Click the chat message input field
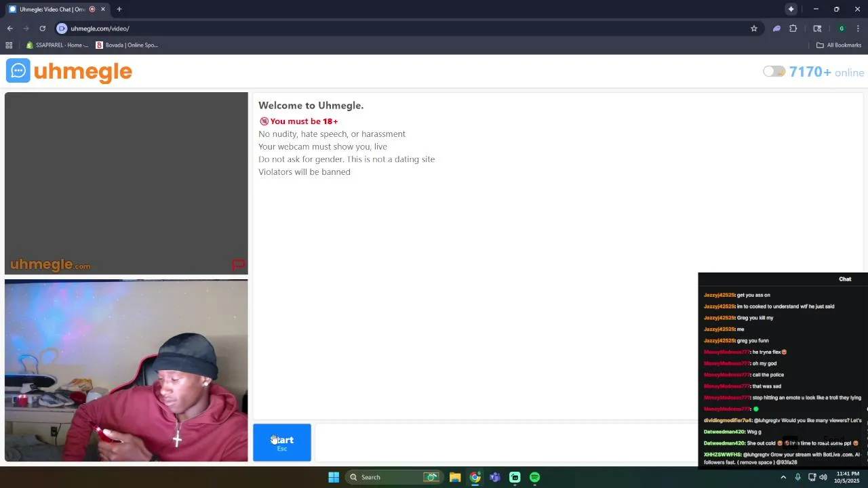 point(507,443)
